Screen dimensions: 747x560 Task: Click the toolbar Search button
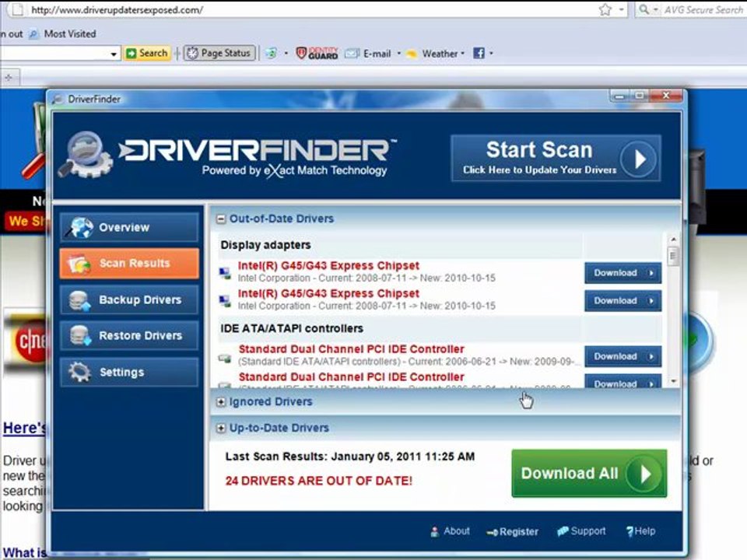tap(147, 53)
